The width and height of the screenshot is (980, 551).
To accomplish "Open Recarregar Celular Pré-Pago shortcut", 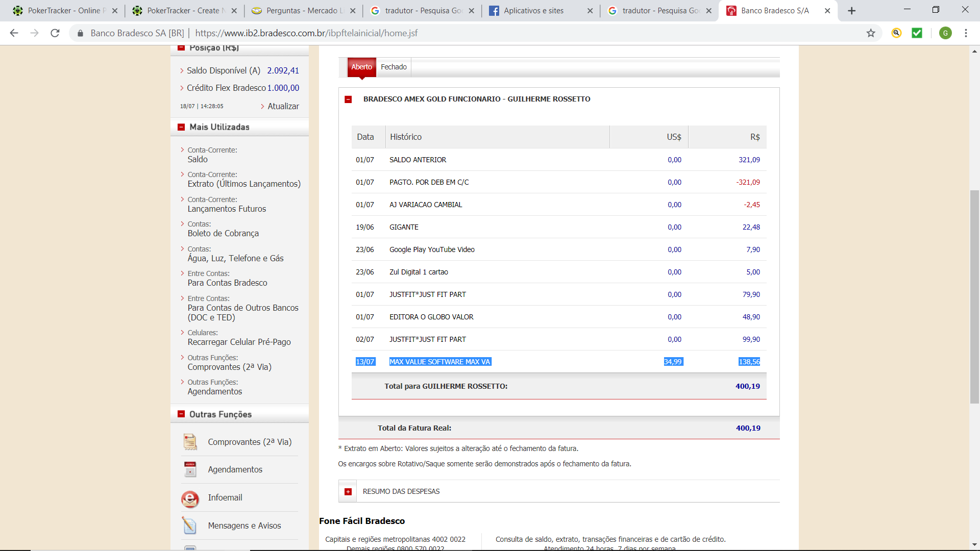I will click(x=239, y=342).
